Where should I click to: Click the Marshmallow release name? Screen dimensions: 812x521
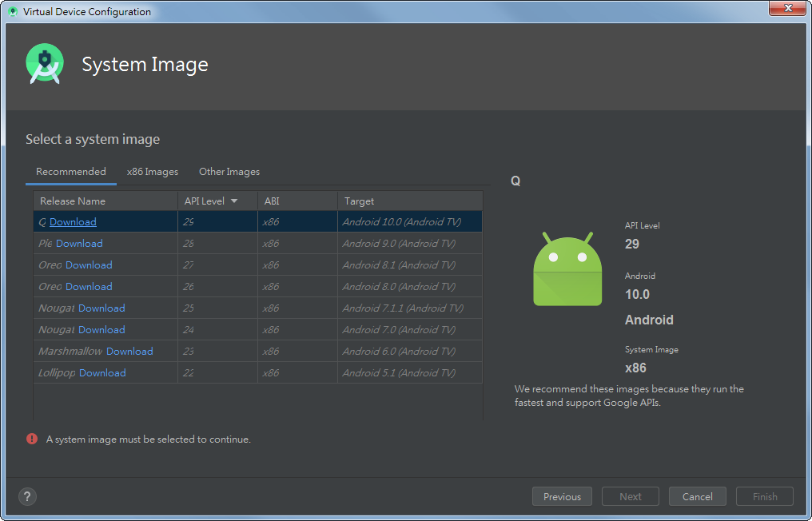pos(70,351)
